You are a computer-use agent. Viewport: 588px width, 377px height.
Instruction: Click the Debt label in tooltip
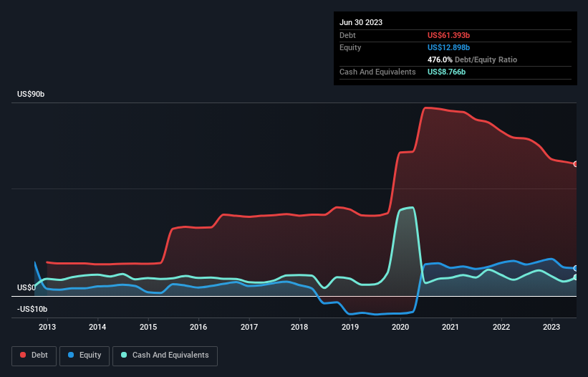pyautogui.click(x=347, y=35)
